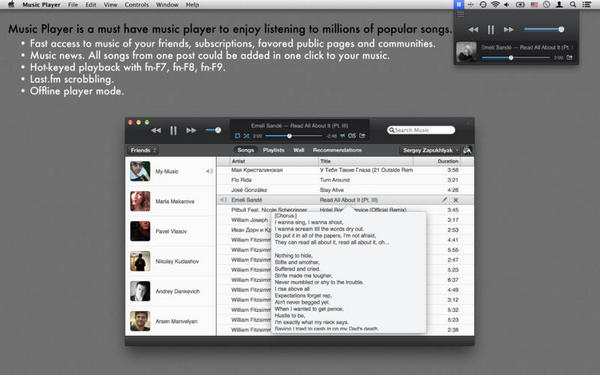Open the Friends dropdown selector
This screenshot has width=600, height=375.
click(143, 150)
